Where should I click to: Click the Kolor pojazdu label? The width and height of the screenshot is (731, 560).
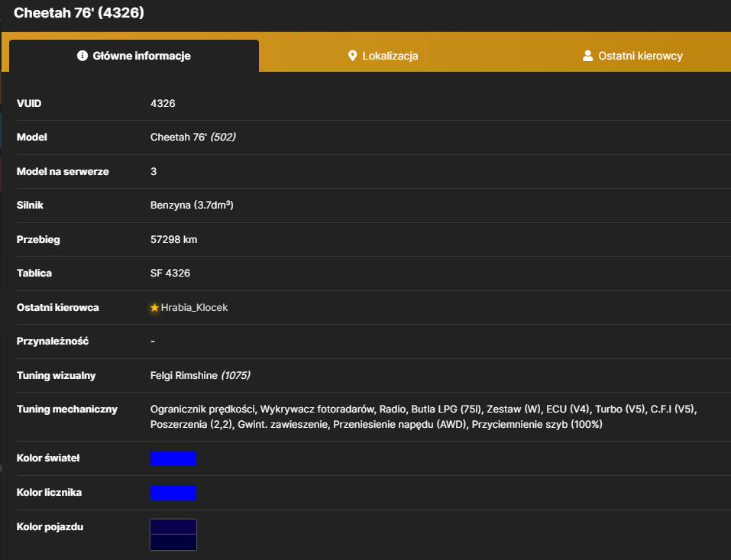point(50,527)
